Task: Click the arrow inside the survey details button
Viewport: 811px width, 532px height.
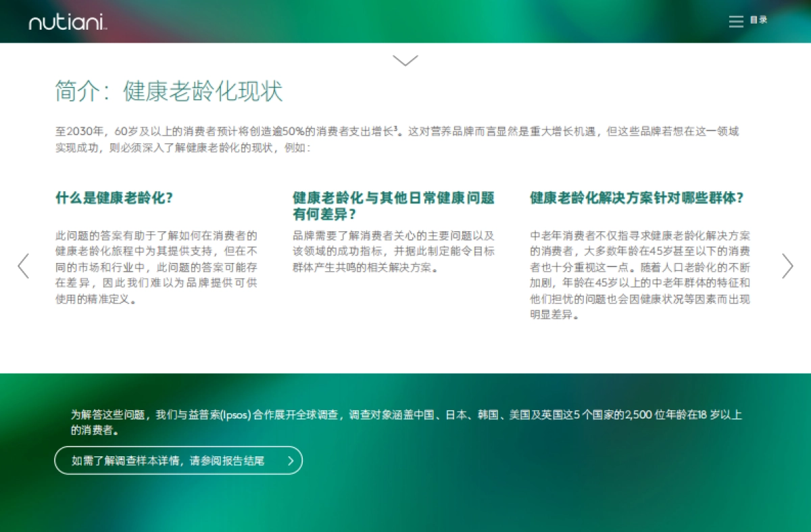Action: pos(291,460)
